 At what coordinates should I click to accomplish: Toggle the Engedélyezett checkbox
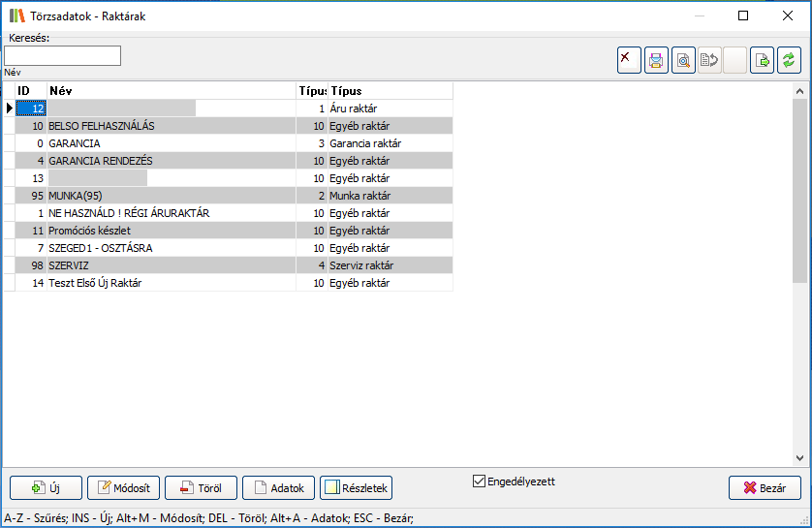(x=479, y=481)
